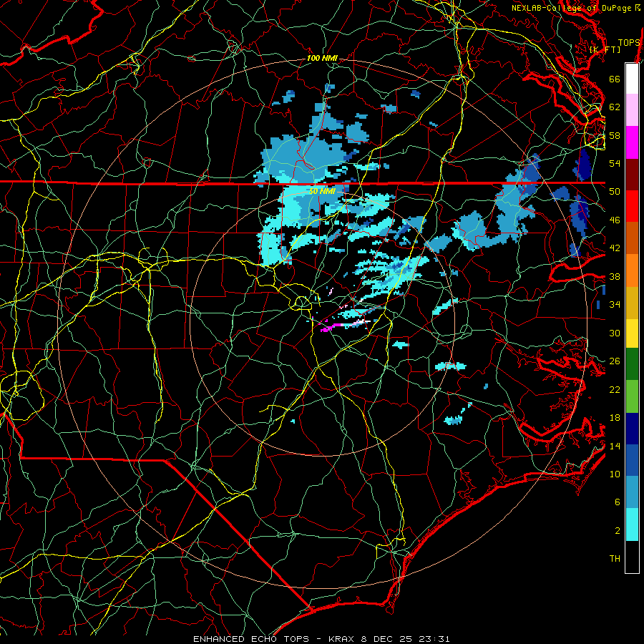This screenshot has height=644, width=644.
Task: Select the legend label "2"
Action: (618, 531)
